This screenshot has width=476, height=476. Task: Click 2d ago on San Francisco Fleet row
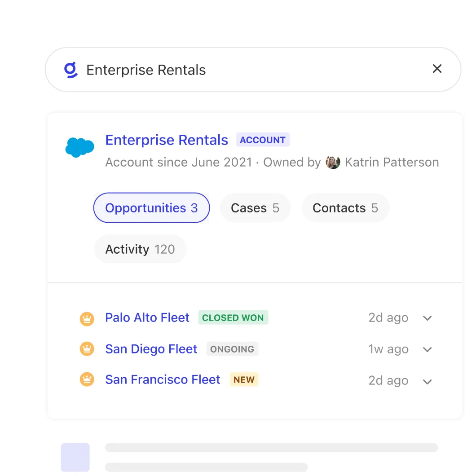click(388, 380)
